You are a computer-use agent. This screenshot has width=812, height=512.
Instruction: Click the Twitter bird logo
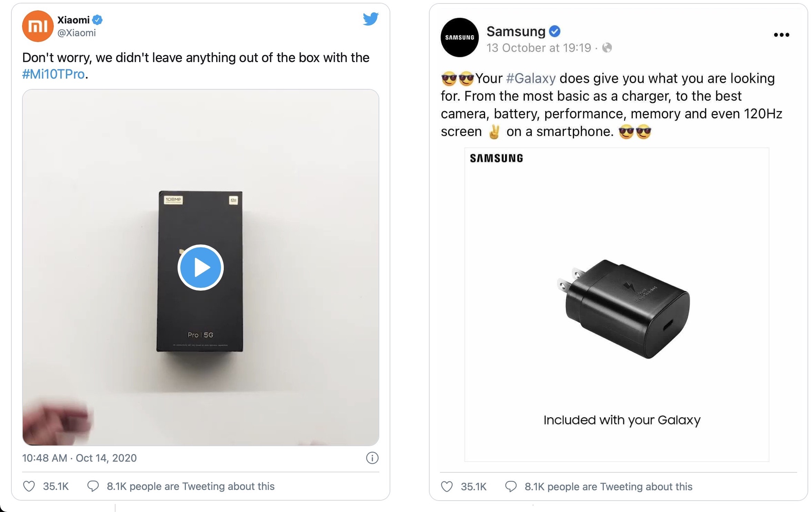click(371, 20)
